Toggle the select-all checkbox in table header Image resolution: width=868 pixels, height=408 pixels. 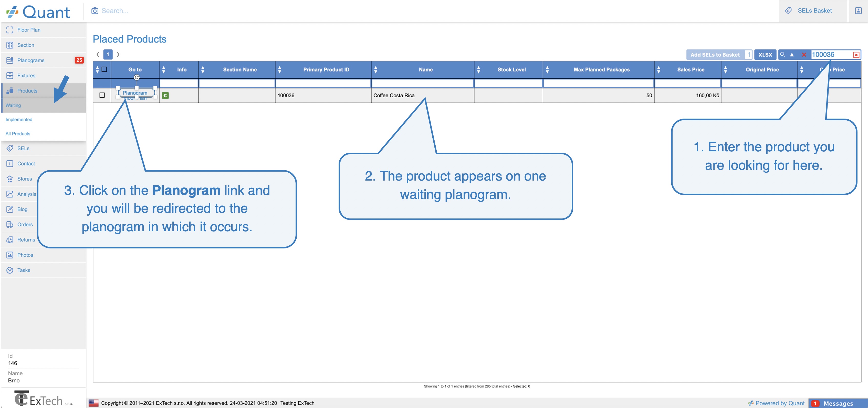[104, 69]
